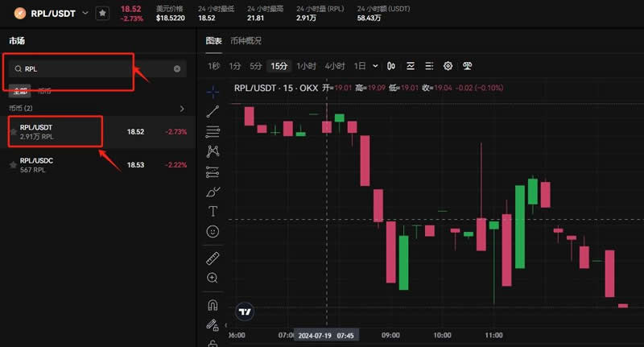Open the RPL/USDC market row

98,165
